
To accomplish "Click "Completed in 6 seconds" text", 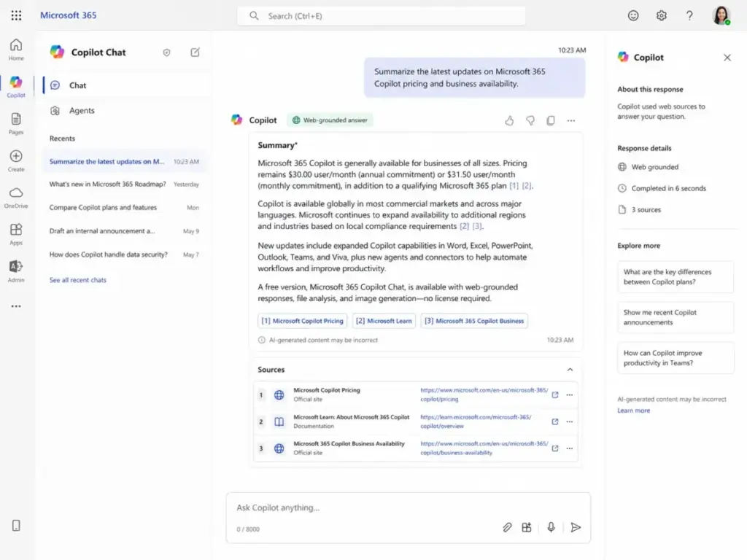I will tap(668, 188).
